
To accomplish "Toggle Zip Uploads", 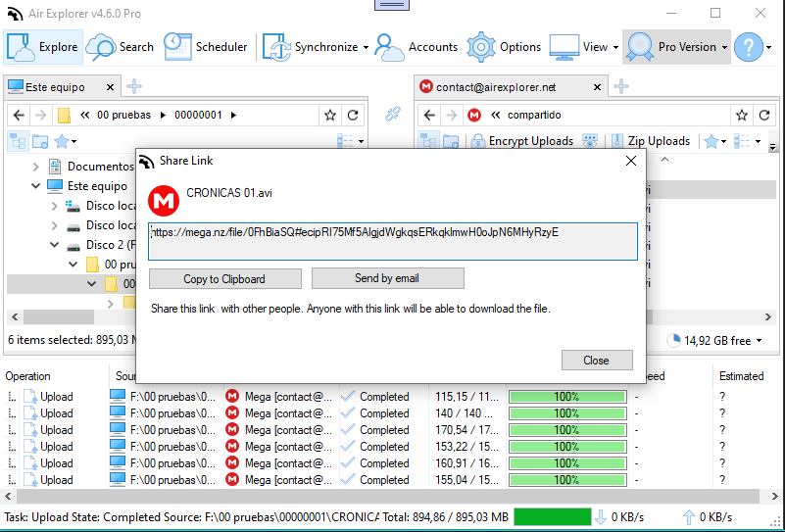I will point(651,141).
